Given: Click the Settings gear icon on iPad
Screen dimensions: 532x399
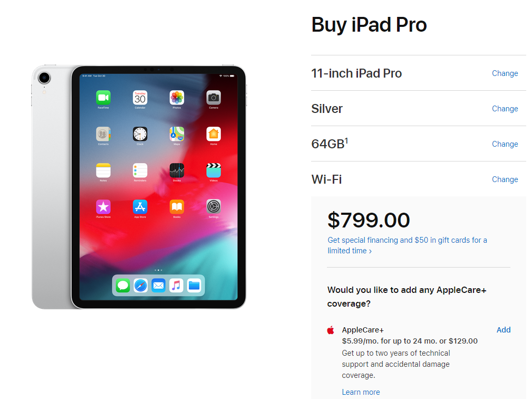Looking at the screenshot, I should [x=214, y=207].
